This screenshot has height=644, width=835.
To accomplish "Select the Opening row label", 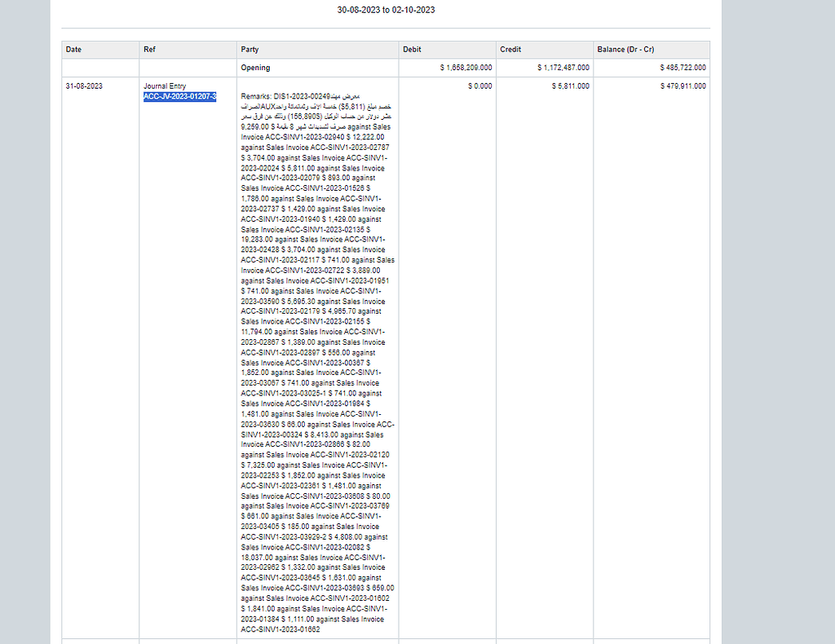I will point(255,68).
